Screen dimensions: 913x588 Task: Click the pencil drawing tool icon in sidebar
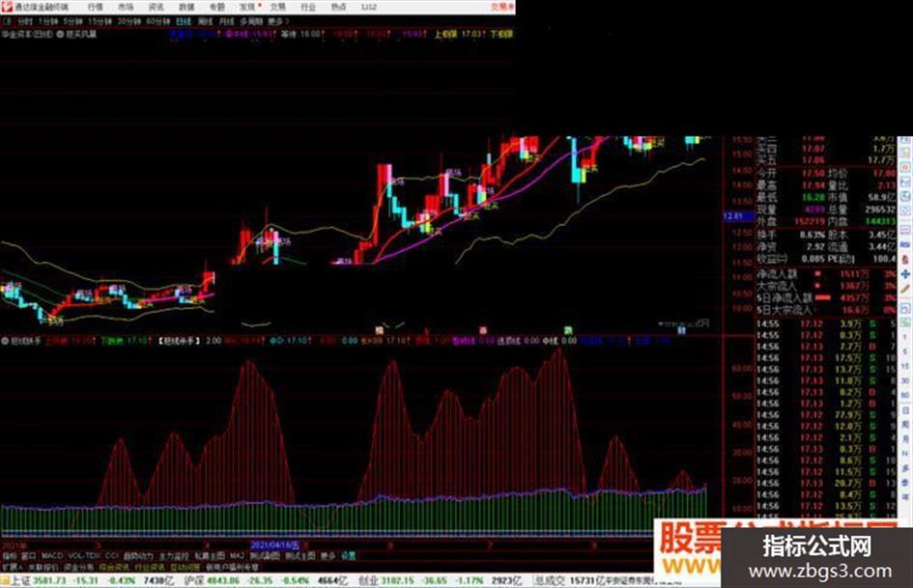pos(905,288)
